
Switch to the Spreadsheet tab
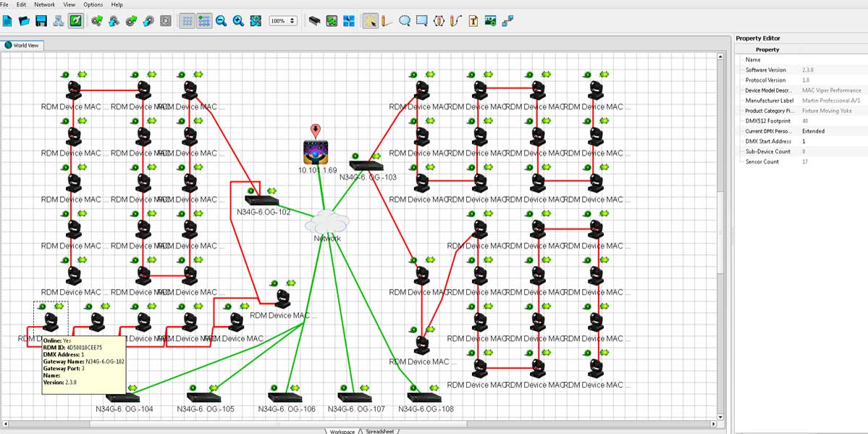pyautogui.click(x=380, y=431)
